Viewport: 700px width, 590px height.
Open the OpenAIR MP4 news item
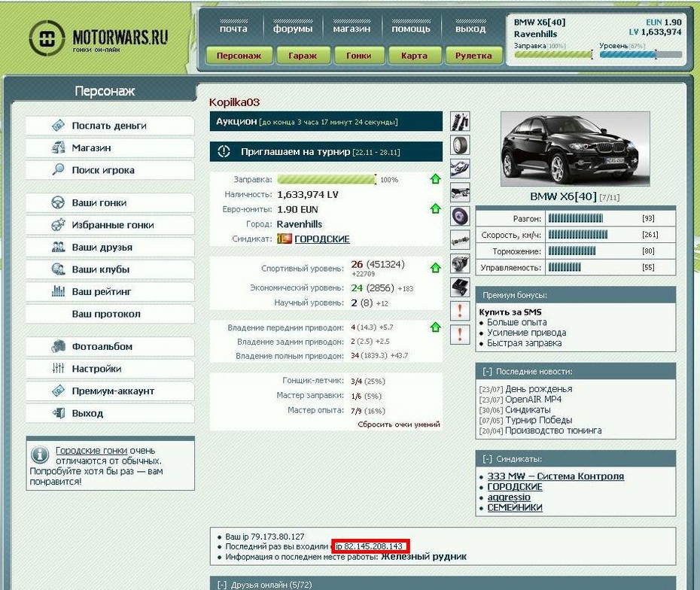coord(533,400)
